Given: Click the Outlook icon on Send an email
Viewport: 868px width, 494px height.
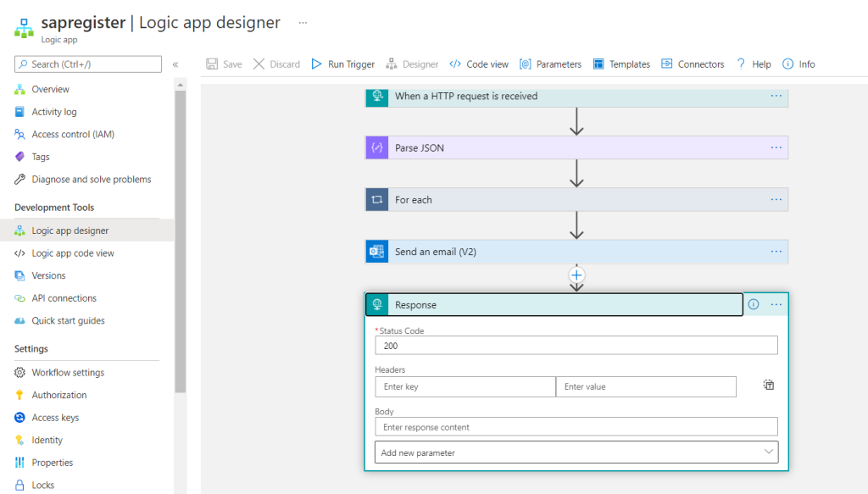Looking at the screenshot, I should coord(377,252).
